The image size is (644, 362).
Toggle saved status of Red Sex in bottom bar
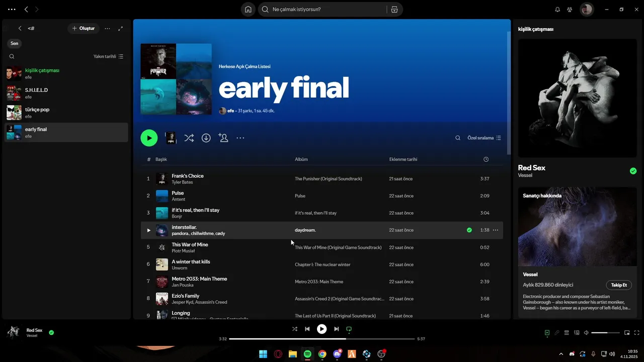click(x=51, y=332)
